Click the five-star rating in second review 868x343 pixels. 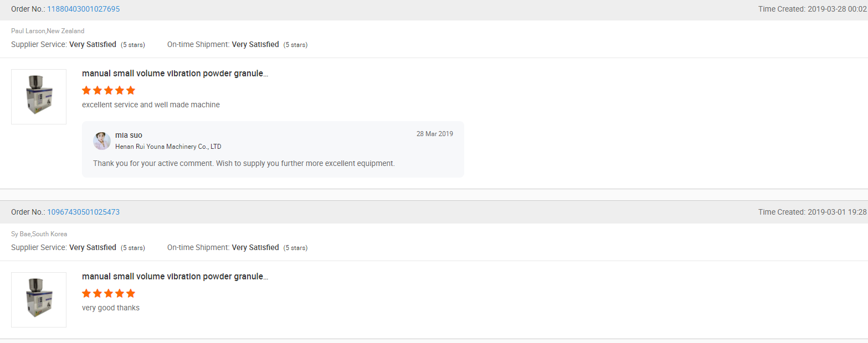pos(109,293)
